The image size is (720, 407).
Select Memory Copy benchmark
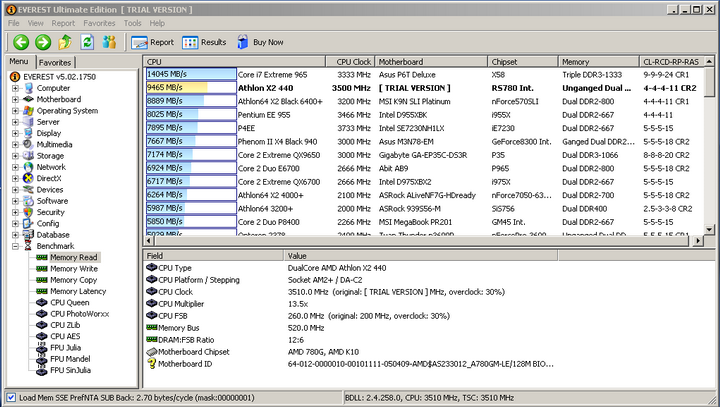coord(73,280)
